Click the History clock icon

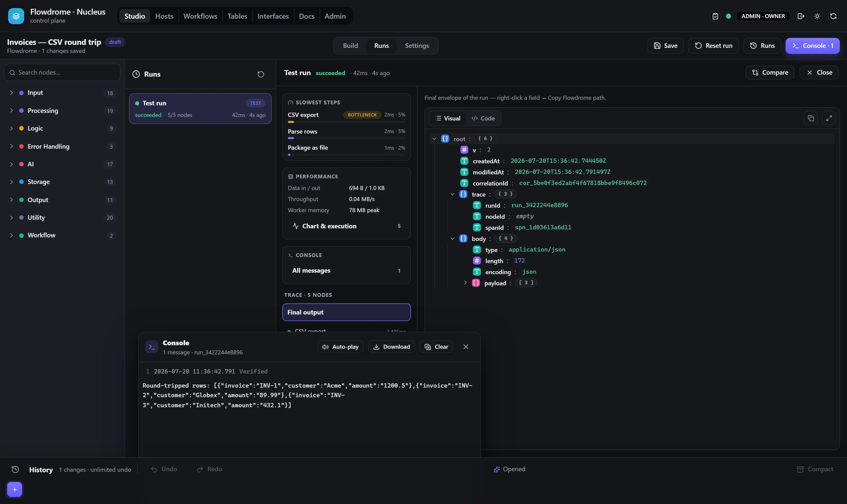15,469
